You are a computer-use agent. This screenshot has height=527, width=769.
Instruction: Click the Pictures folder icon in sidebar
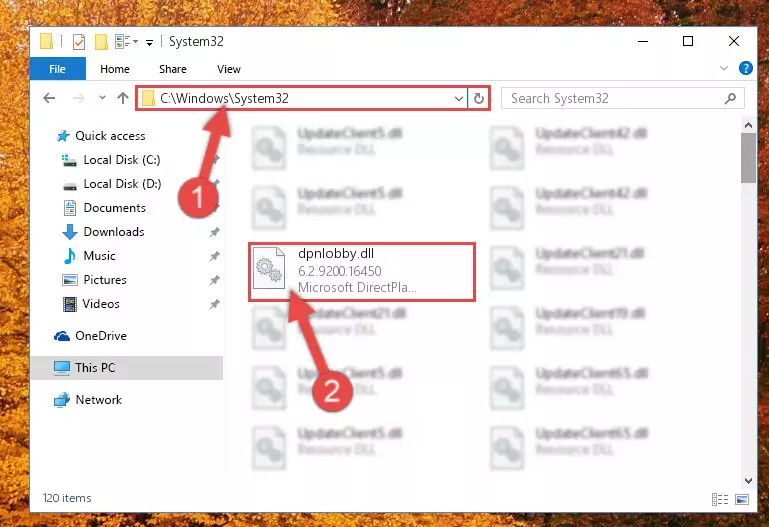(x=70, y=280)
